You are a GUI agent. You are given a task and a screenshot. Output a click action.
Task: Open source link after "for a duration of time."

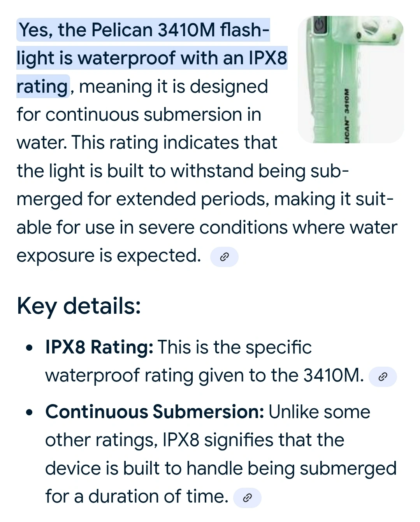coord(247,498)
